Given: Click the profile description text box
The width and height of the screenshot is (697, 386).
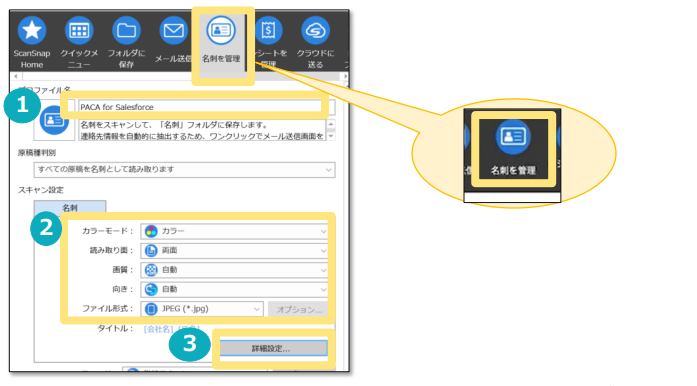Looking at the screenshot, I should 202,130.
